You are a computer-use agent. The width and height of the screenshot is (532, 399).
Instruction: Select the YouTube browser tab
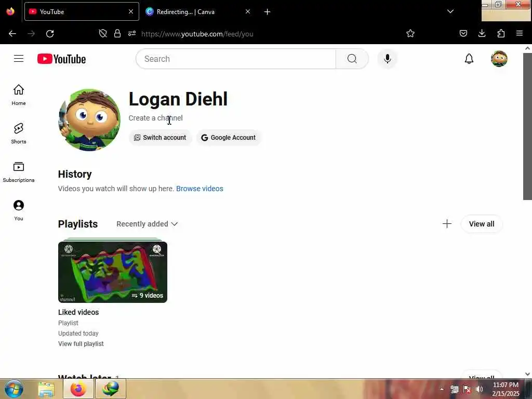pos(82,11)
